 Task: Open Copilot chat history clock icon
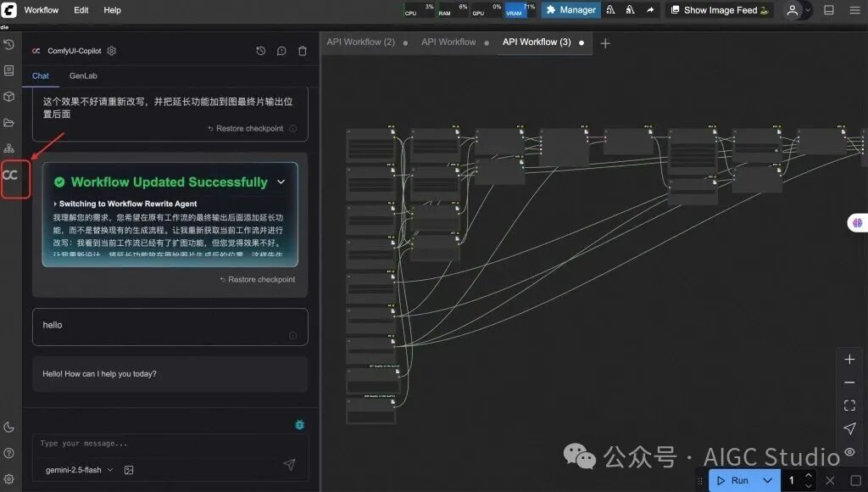(x=261, y=50)
